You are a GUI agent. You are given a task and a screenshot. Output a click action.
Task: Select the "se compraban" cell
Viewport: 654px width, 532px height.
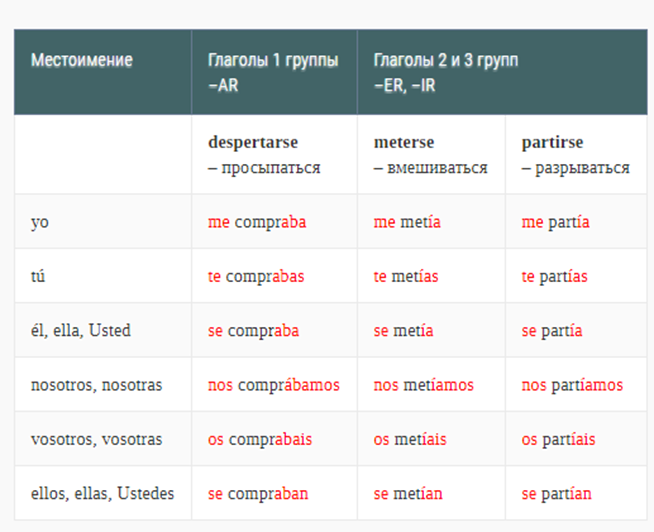274,493
